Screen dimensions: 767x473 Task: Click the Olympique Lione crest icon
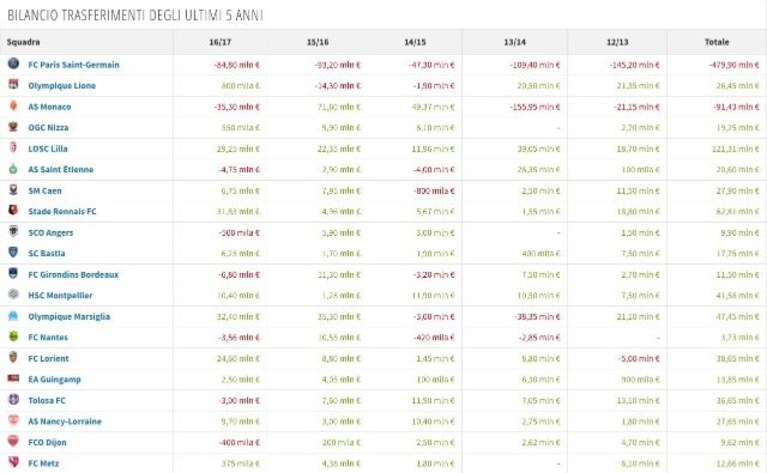(x=13, y=84)
